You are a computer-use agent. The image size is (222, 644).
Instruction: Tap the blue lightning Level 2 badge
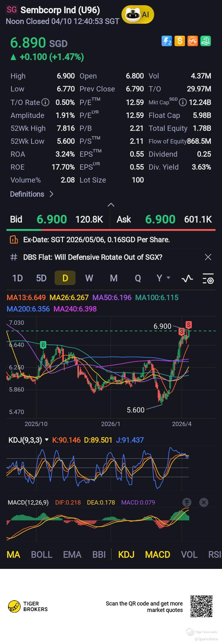coord(167,41)
